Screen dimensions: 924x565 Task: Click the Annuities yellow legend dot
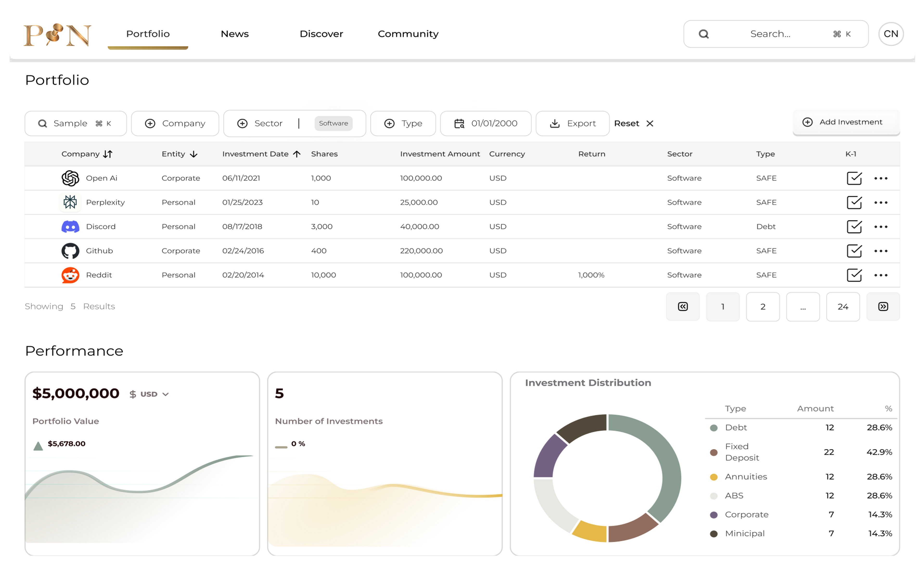(x=714, y=477)
